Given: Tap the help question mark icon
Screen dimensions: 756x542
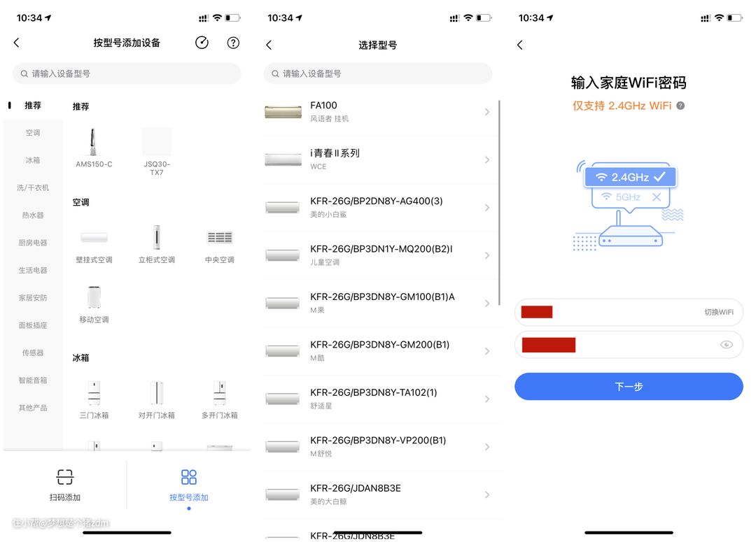Looking at the screenshot, I should tap(233, 43).
